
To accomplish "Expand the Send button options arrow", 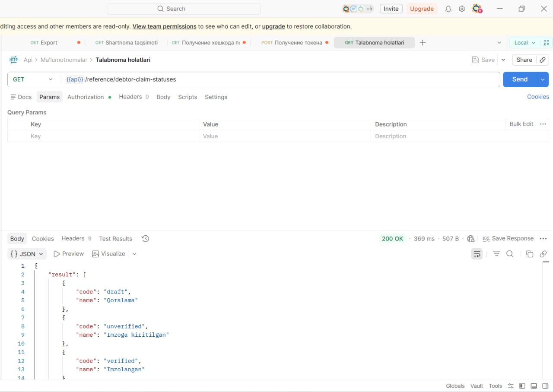I will pos(543,79).
